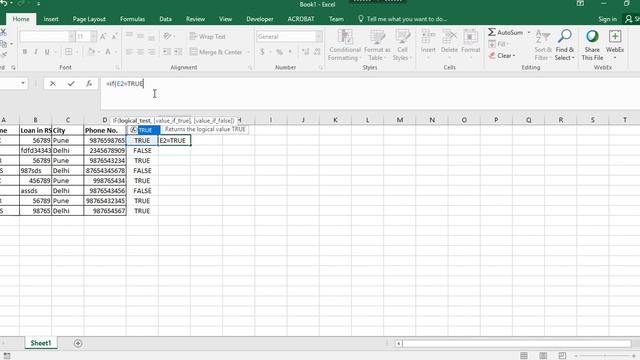Click Format cells icon
The image size is (640, 360).
471,37
